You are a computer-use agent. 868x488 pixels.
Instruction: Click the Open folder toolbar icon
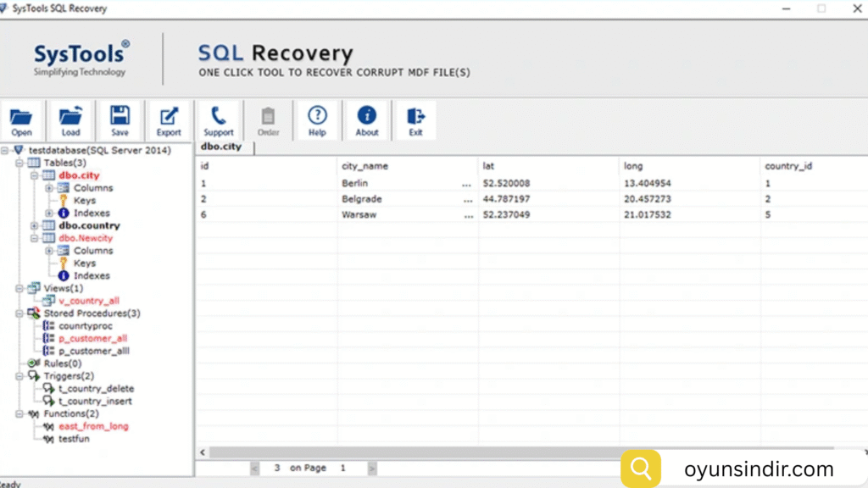[x=22, y=119]
